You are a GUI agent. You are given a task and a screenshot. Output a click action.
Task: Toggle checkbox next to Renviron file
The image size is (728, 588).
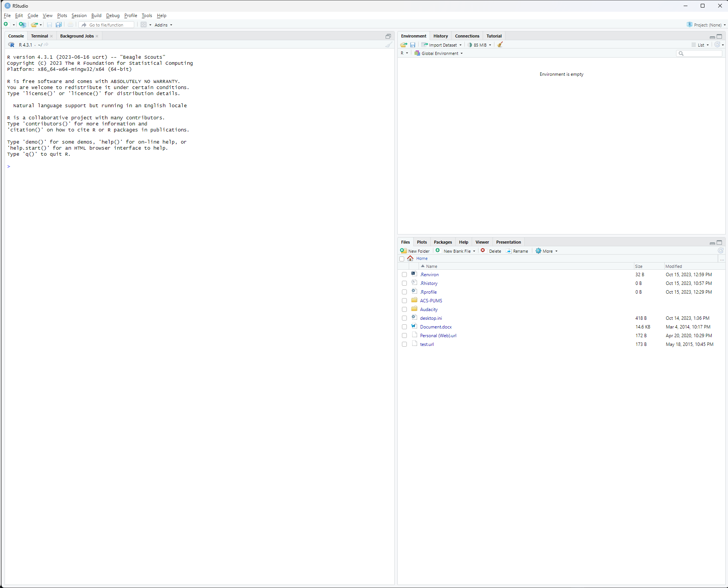tap(404, 275)
